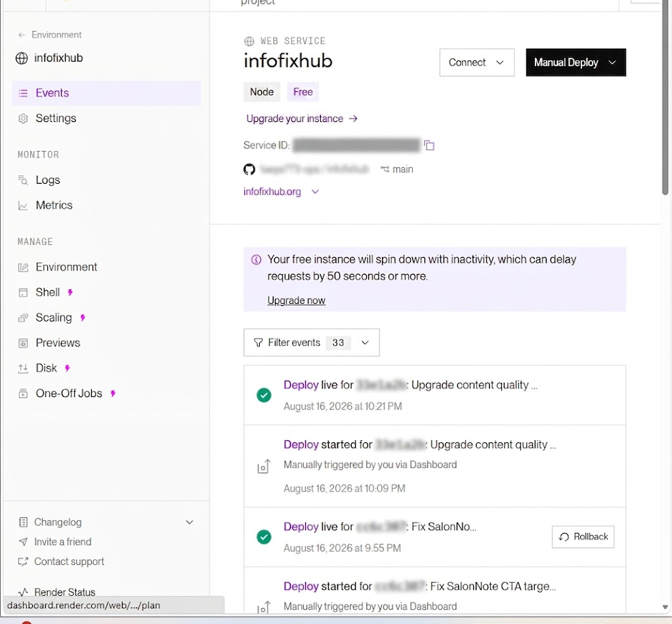The width and height of the screenshot is (672, 624).
Task: Click the Environment edit icon
Action: tap(23, 268)
